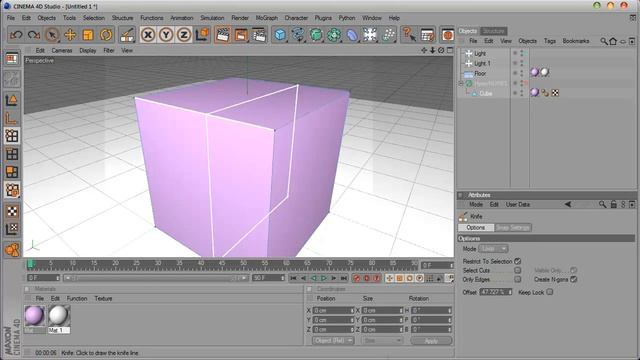Viewport: 640px width, 360px height.
Task: Click the record keyframe button
Action: pyautogui.click(x=357, y=278)
